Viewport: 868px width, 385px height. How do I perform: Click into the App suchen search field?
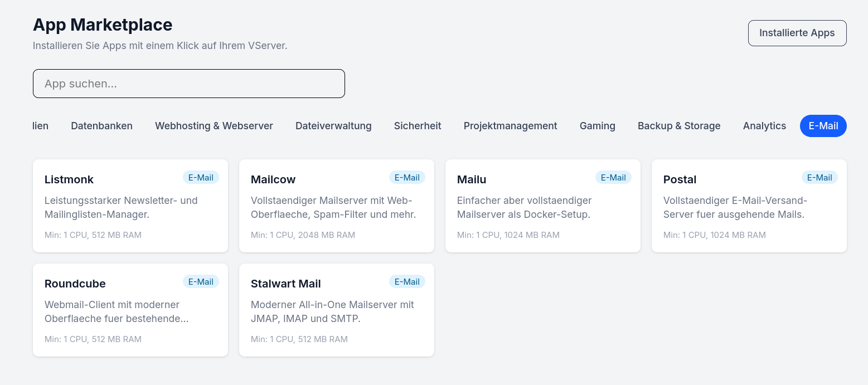point(189,83)
